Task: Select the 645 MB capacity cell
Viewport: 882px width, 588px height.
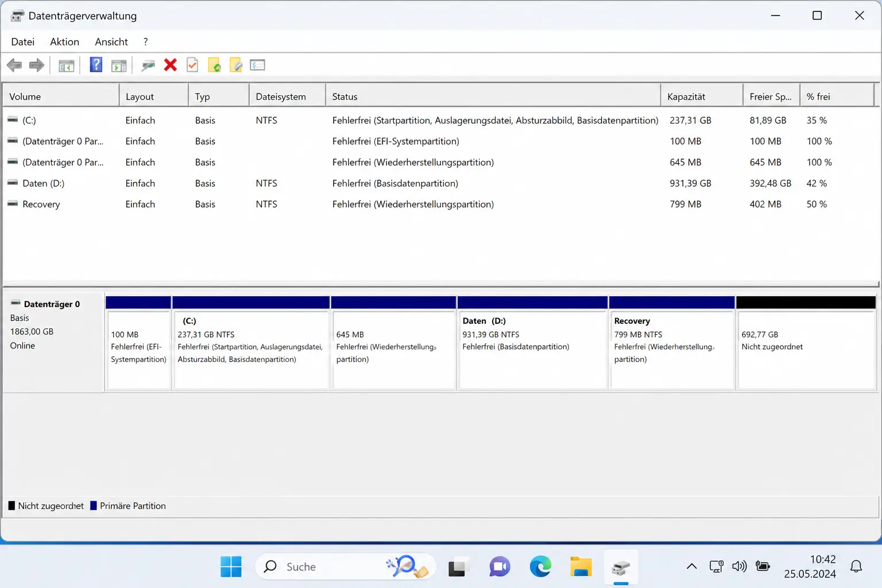Action: point(685,162)
